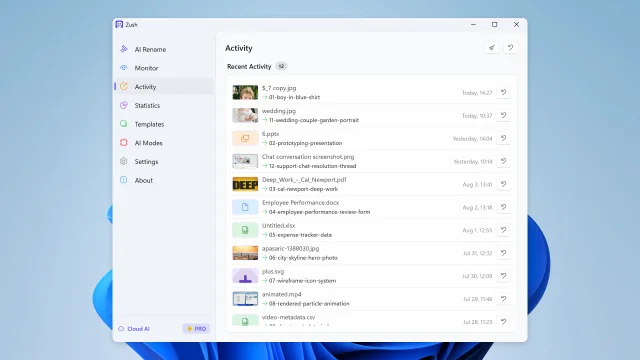The image size is (640, 360).
Task: Open the Statistics page
Action: tap(164, 106)
